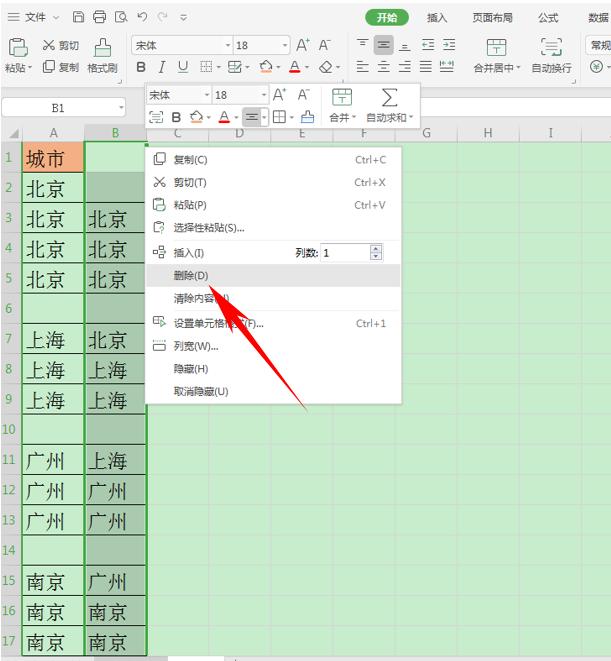
Task: Click the Redo arrow icon
Action: click(x=162, y=17)
